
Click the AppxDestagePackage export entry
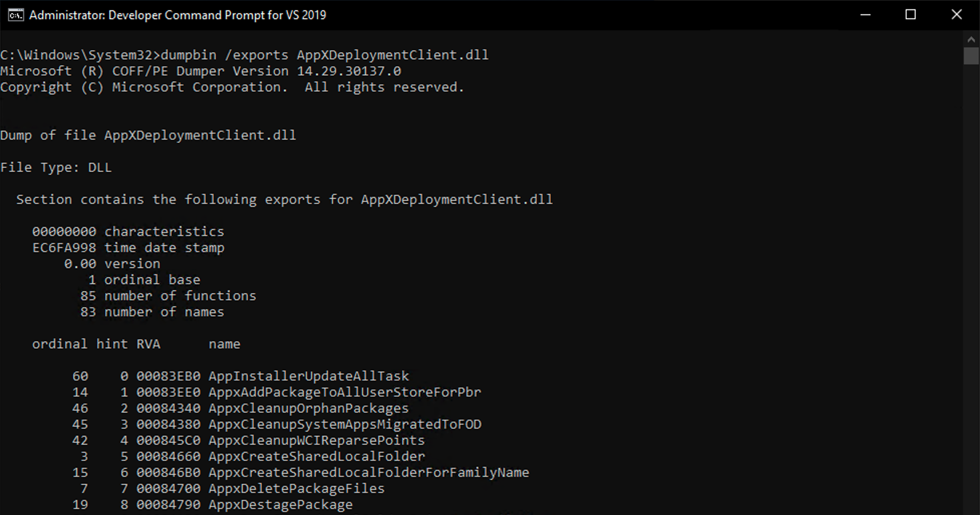pyautogui.click(x=280, y=504)
